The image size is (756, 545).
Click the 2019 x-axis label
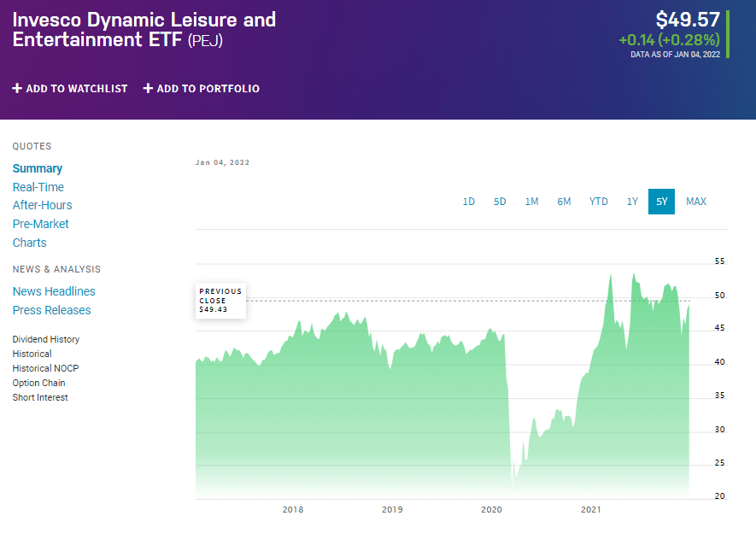[392, 510]
